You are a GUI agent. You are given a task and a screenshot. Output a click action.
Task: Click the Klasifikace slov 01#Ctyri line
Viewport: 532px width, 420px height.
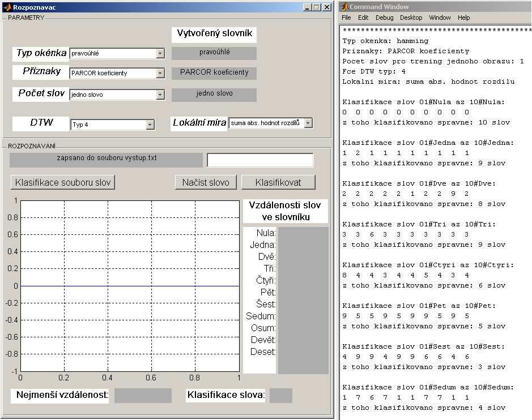(428, 265)
